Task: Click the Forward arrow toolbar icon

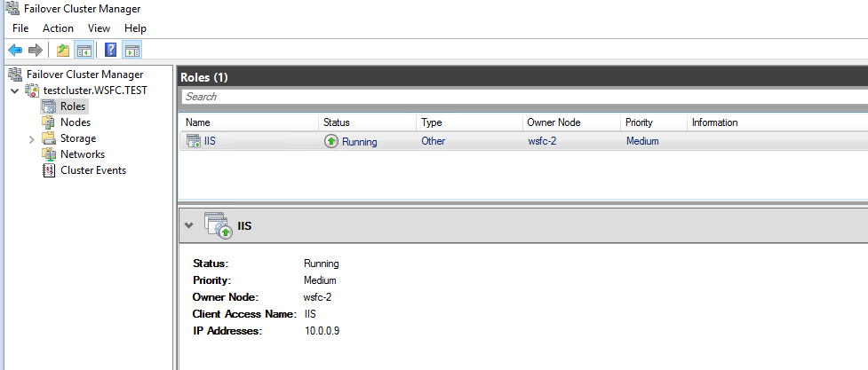Action: pos(35,50)
